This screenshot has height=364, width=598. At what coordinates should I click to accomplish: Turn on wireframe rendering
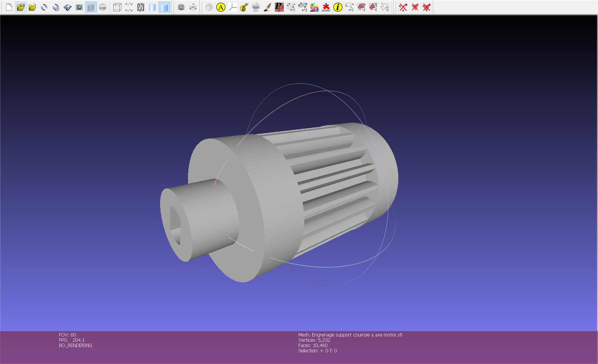pos(141,7)
